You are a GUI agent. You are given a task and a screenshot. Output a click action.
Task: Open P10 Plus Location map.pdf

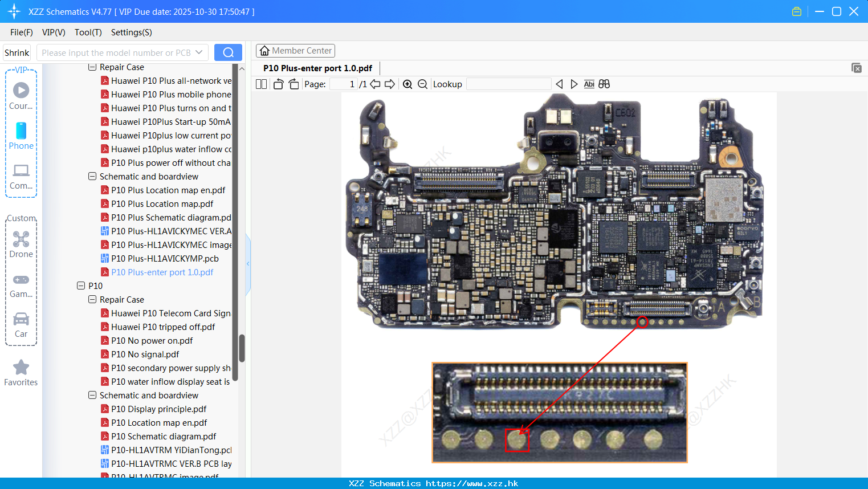coord(157,204)
